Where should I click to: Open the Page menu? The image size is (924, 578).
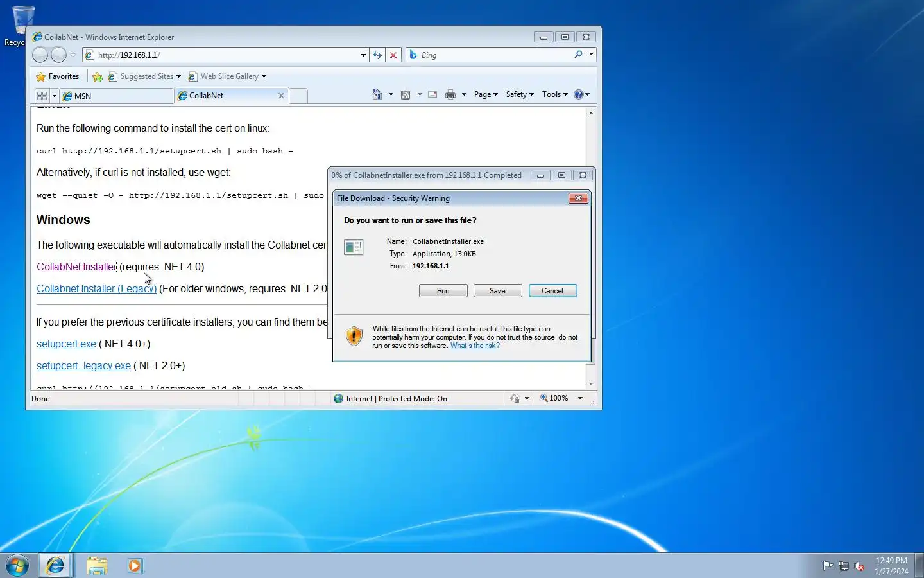click(486, 94)
